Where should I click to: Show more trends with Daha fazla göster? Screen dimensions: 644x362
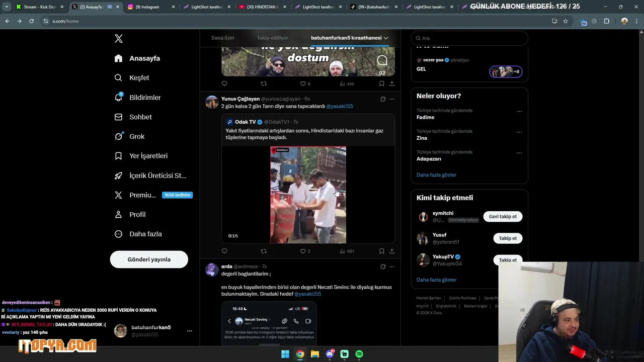tap(436, 175)
